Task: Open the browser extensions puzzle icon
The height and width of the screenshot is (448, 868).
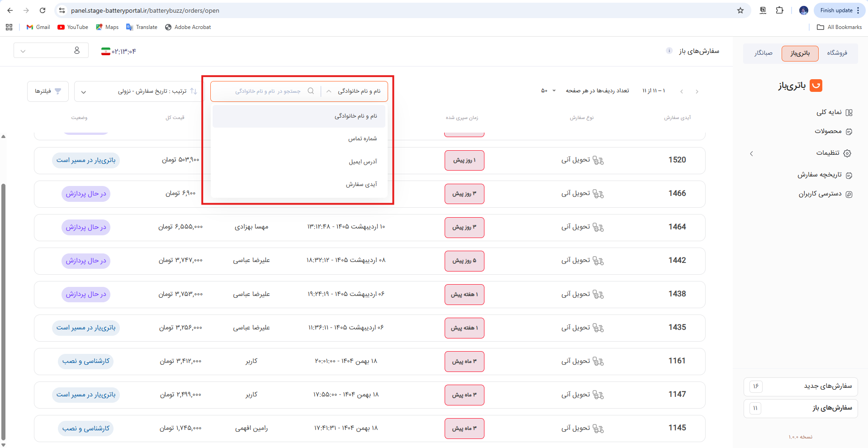Action: [x=780, y=10]
